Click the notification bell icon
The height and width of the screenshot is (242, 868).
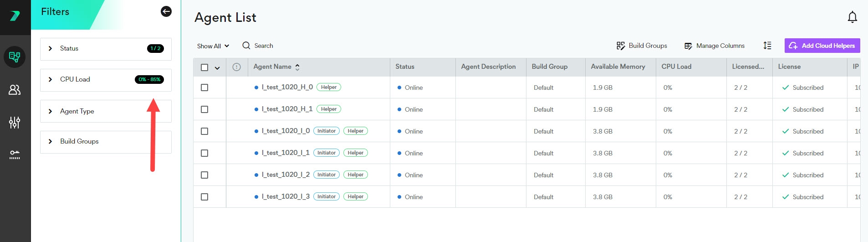(852, 17)
